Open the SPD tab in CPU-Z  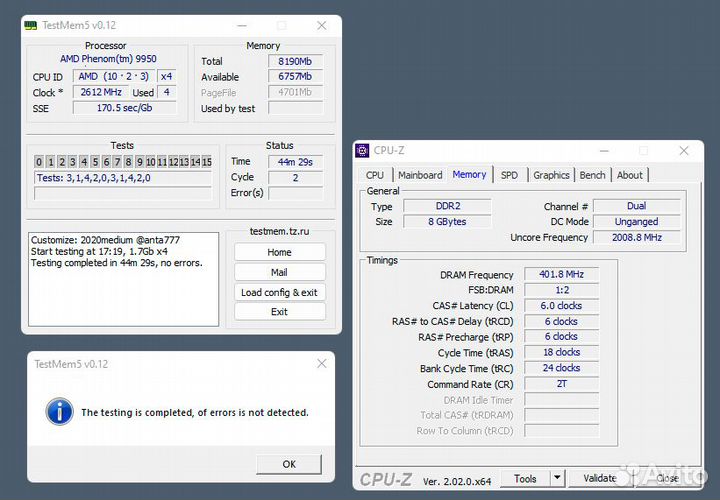point(509,175)
